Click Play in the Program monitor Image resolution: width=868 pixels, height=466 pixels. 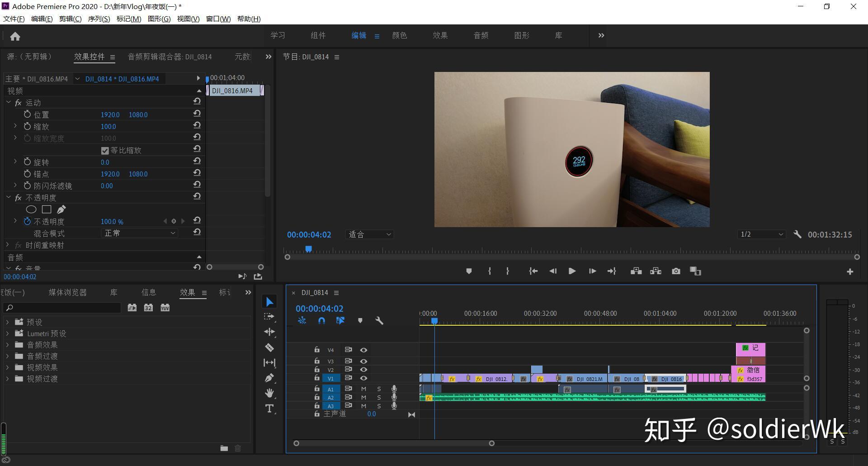(572, 271)
